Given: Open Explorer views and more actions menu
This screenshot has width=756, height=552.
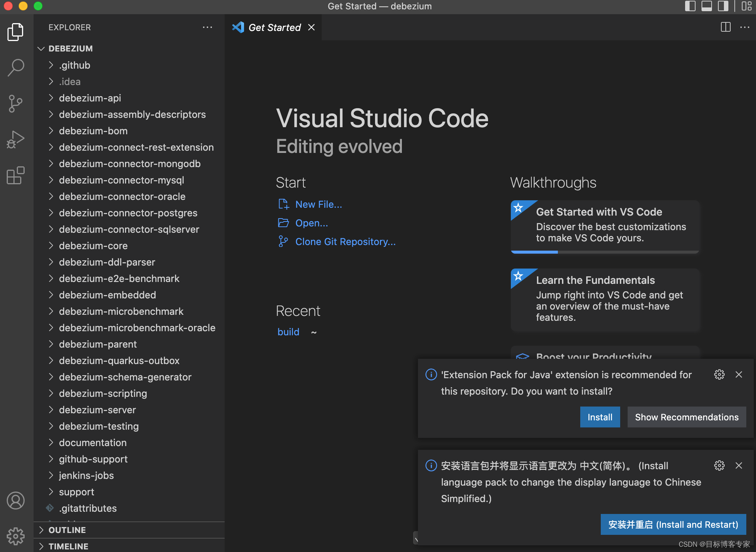Looking at the screenshot, I should [207, 27].
